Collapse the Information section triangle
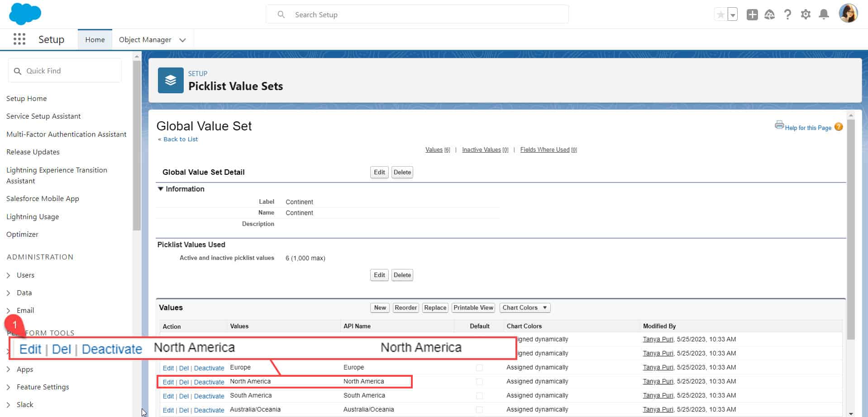 coord(160,189)
